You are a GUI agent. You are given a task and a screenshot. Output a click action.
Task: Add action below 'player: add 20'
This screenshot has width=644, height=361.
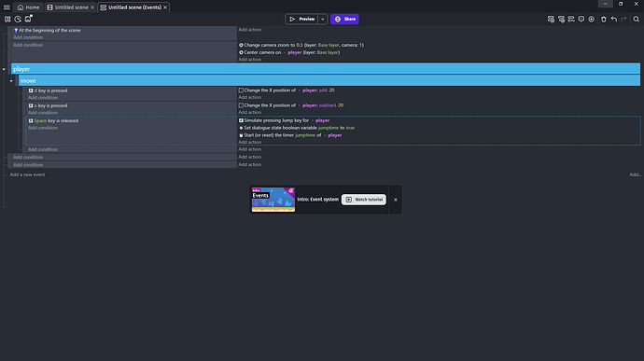coord(250,97)
